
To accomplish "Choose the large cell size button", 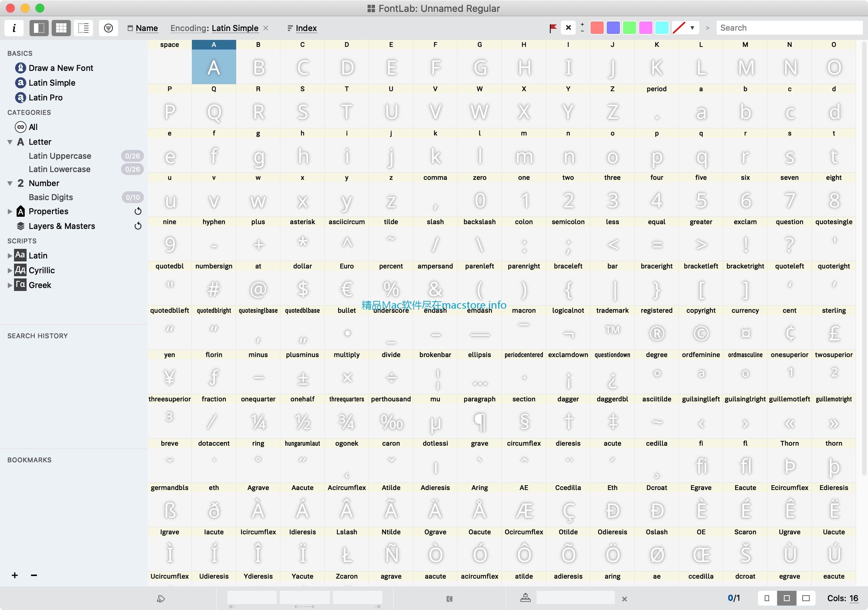I will (806, 598).
